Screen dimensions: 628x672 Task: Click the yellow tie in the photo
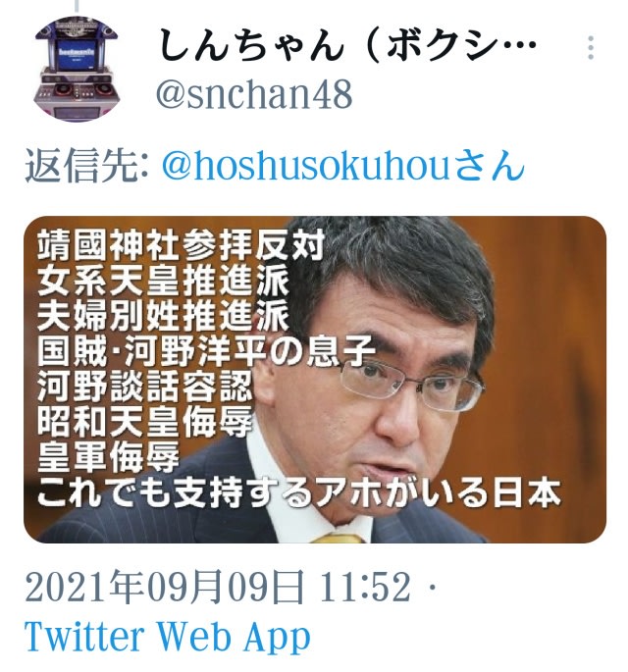pyautogui.click(x=339, y=539)
